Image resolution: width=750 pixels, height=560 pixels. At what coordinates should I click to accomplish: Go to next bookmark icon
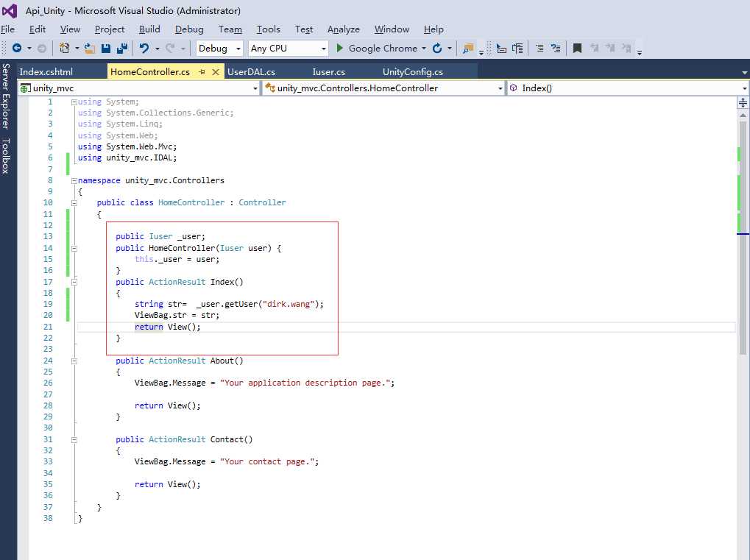610,48
